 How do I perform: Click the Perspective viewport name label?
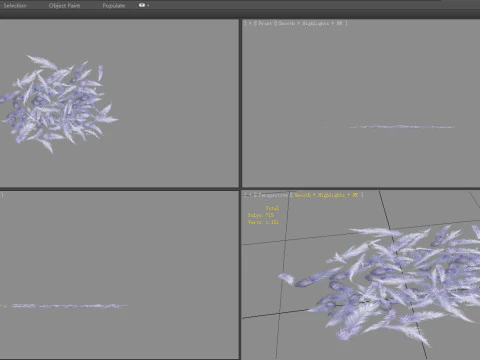coord(273,195)
